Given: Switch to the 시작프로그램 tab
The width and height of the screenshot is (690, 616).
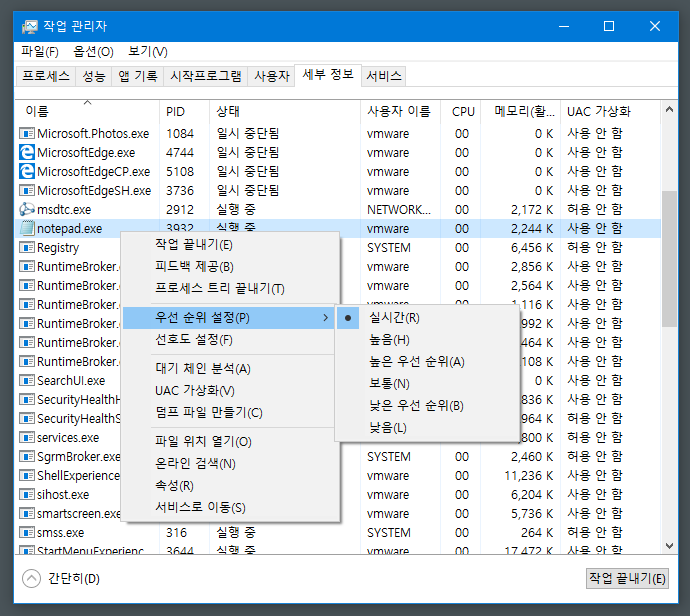Looking at the screenshot, I should pos(206,77).
